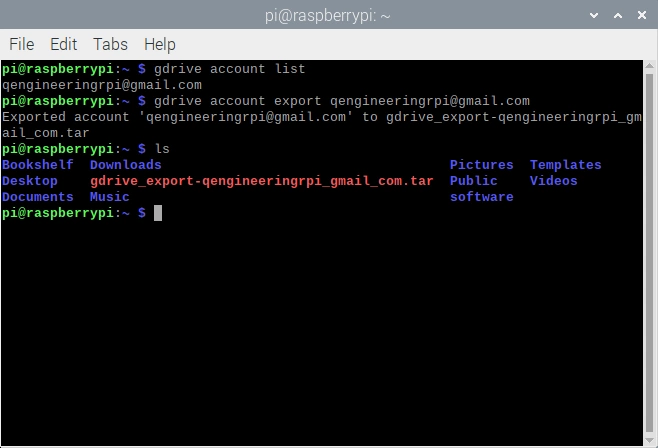658x448 pixels.
Task: Open the Help menu
Action: point(159,44)
